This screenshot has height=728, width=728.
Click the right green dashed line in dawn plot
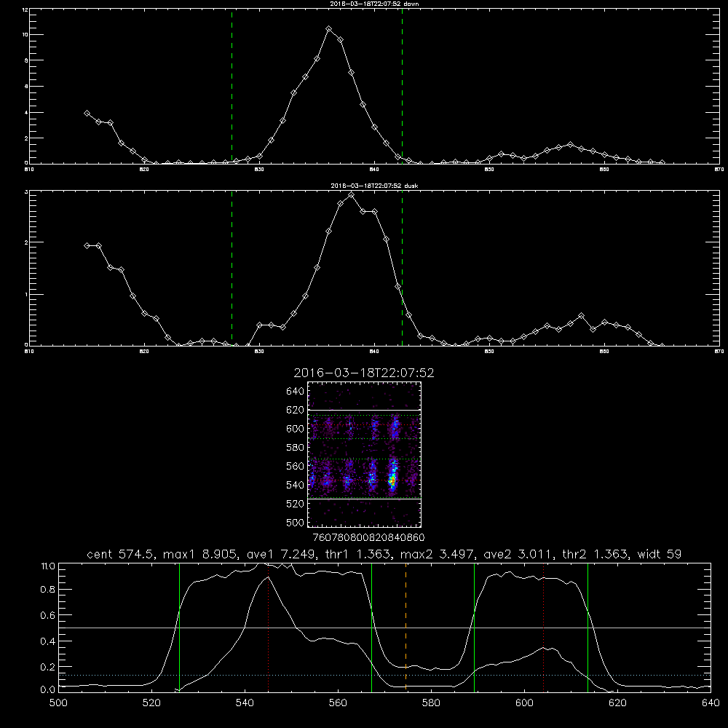click(x=402, y=86)
